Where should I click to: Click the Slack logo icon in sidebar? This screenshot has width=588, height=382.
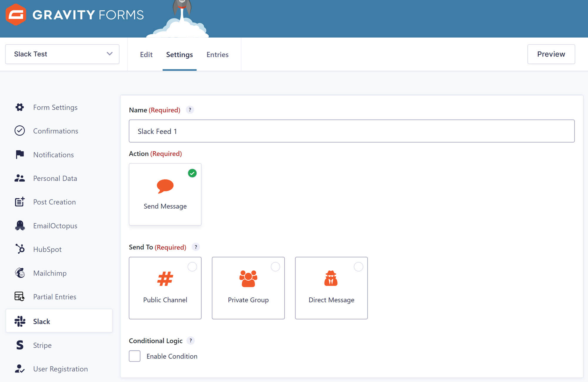pos(20,321)
